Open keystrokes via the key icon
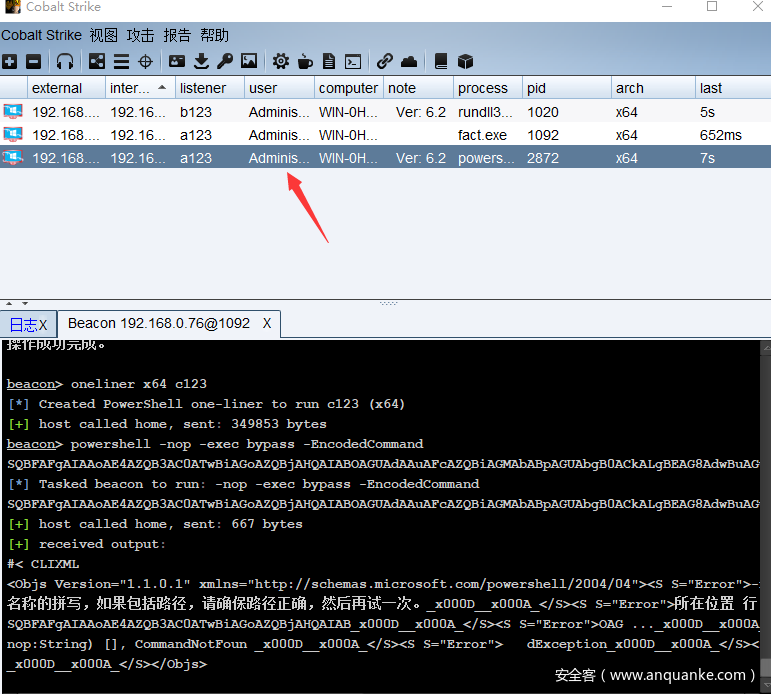Image resolution: width=771 pixels, height=694 pixels. point(225,61)
